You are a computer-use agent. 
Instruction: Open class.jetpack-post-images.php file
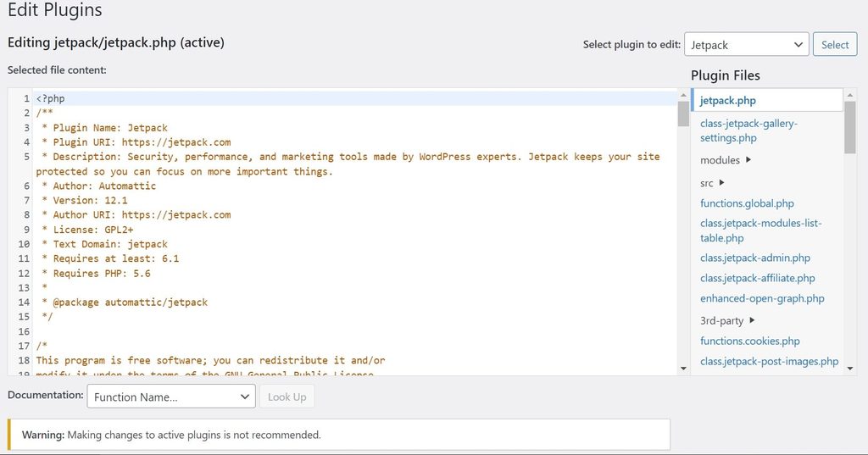pyautogui.click(x=769, y=362)
